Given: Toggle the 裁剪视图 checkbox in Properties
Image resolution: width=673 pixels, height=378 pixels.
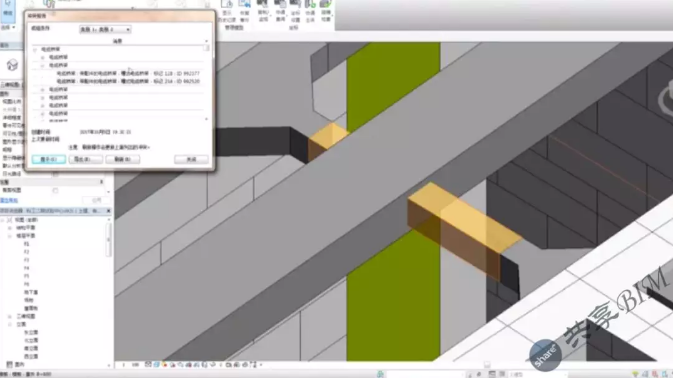Looking at the screenshot, I should (x=55, y=190).
